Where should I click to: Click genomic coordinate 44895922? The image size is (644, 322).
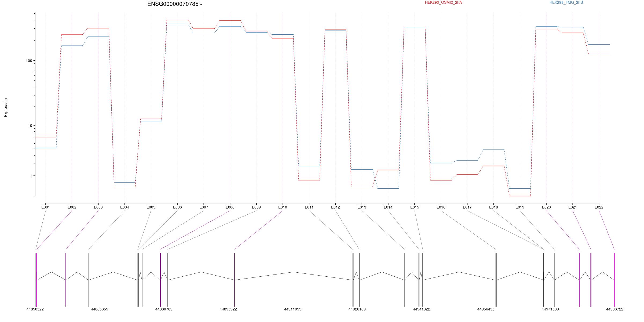pos(228,309)
